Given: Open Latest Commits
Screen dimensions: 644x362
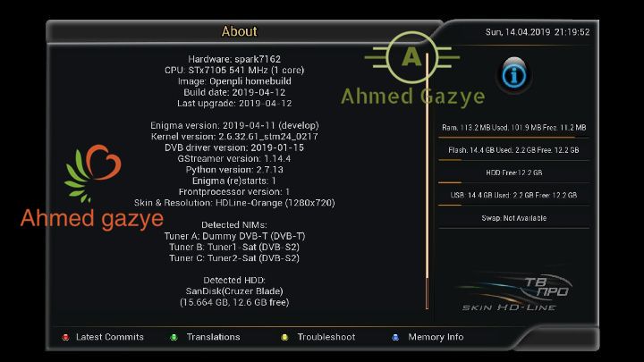Looking at the screenshot, I should [110, 337].
